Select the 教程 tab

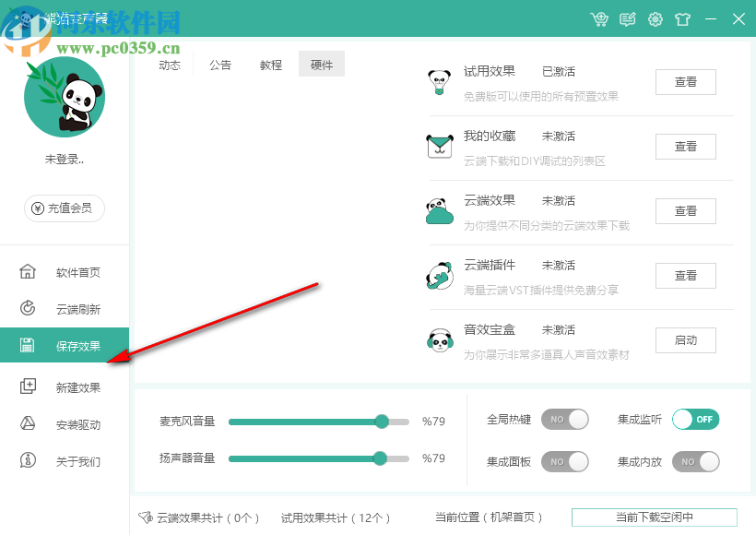(x=270, y=65)
